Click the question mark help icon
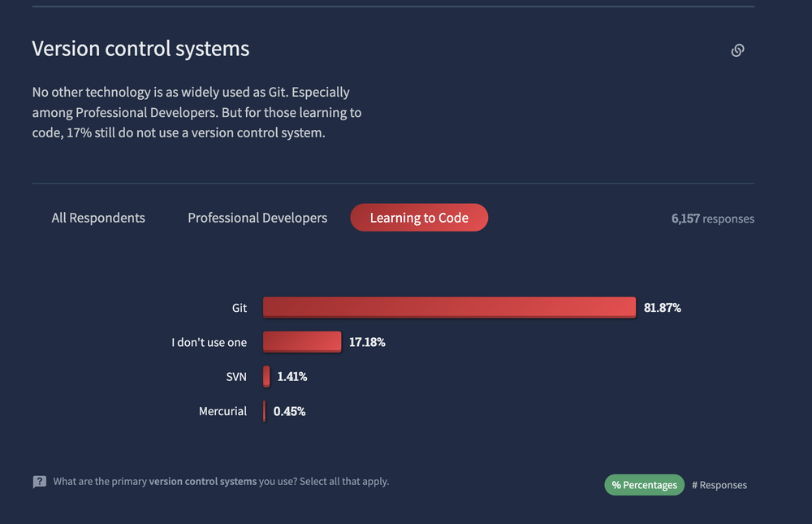Viewport: 812px width, 524px height. 39,482
